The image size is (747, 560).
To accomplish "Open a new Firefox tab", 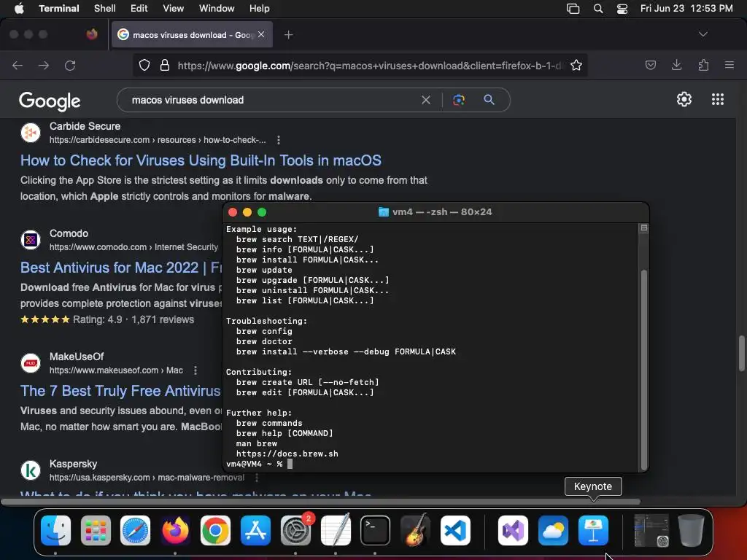I will [288, 35].
